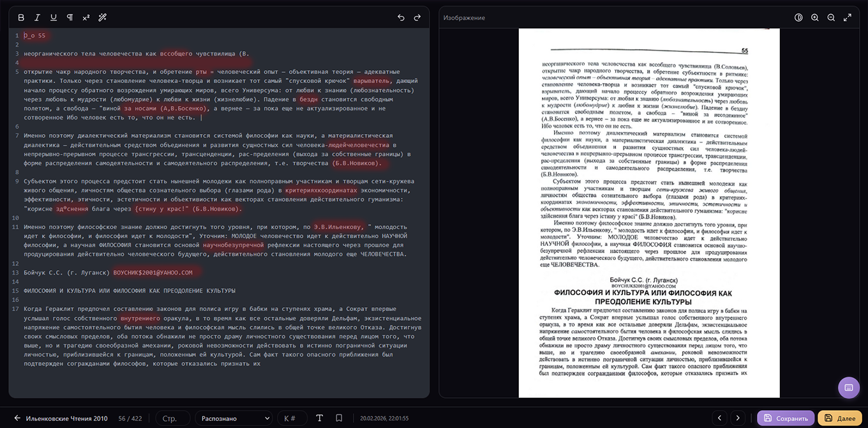Click the magic wand auto-fix icon
868x428 pixels.
(x=102, y=18)
